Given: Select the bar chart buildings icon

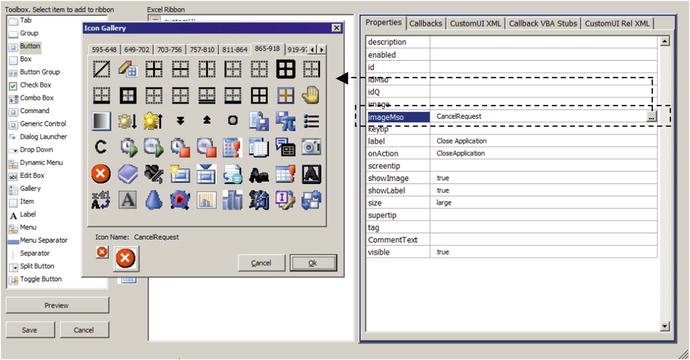Looking at the screenshot, I should (232, 200).
